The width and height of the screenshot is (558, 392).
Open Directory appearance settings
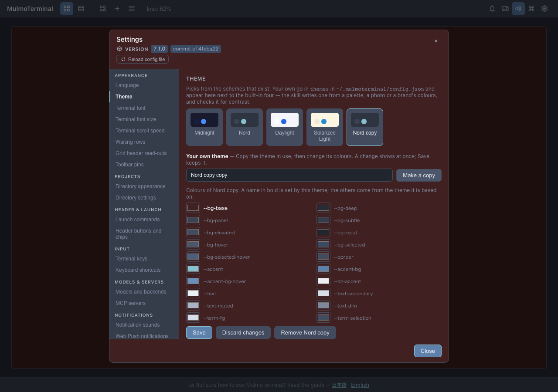tap(144, 186)
